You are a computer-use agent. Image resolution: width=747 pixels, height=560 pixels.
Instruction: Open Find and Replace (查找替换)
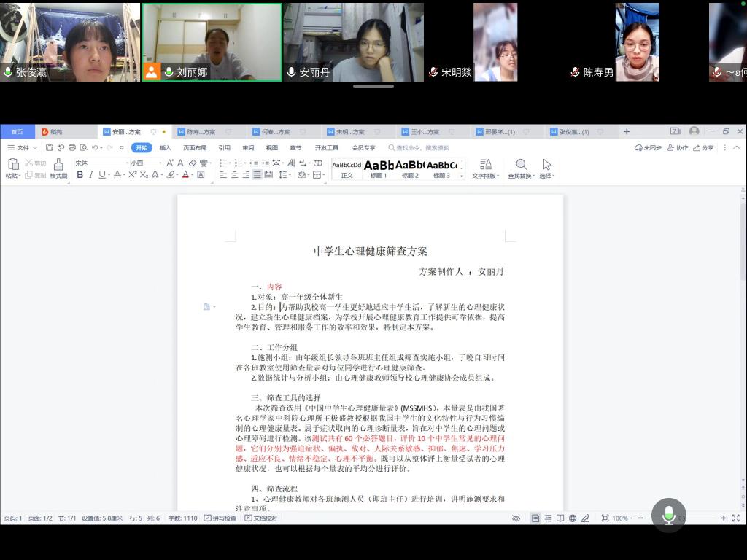521,168
